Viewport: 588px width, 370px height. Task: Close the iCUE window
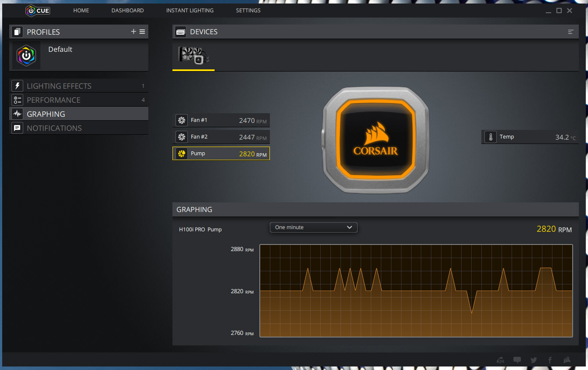click(570, 11)
